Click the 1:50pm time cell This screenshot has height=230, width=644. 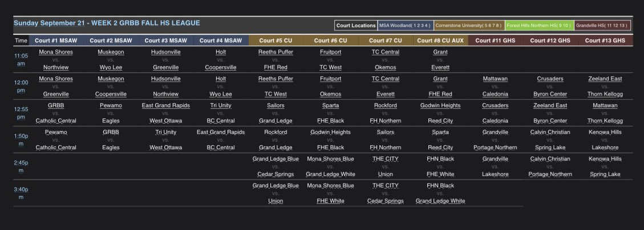pos(21,140)
